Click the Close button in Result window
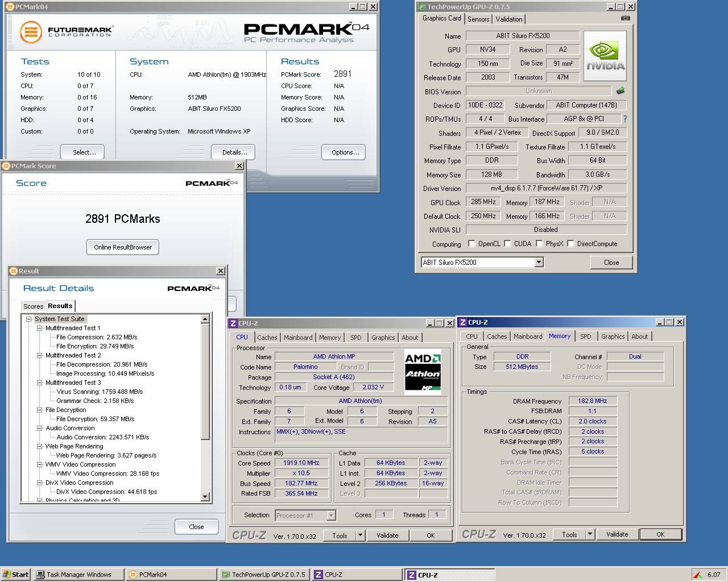The image size is (728, 582). click(x=196, y=527)
